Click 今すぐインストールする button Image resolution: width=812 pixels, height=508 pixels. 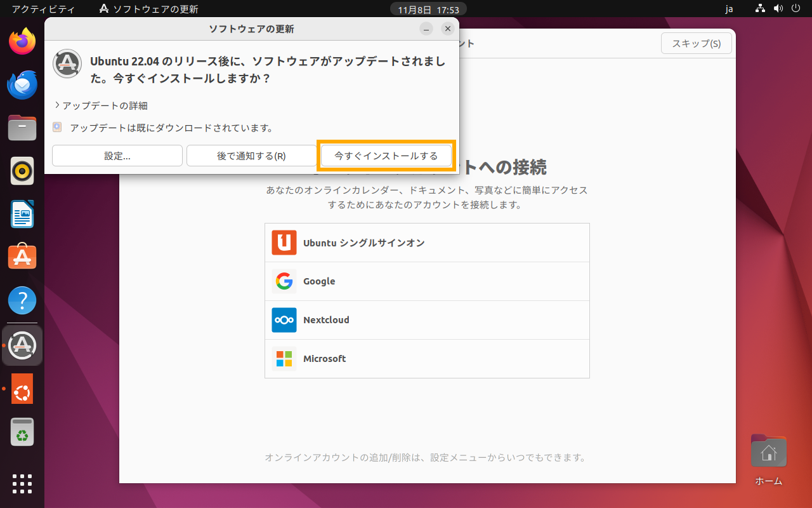click(x=386, y=156)
